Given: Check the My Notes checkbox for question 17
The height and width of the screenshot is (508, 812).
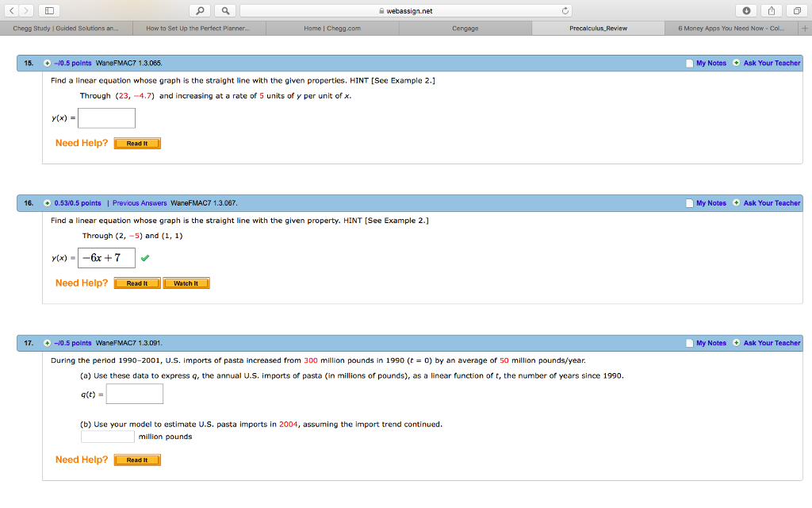Looking at the screenshot, I should 688,343.
